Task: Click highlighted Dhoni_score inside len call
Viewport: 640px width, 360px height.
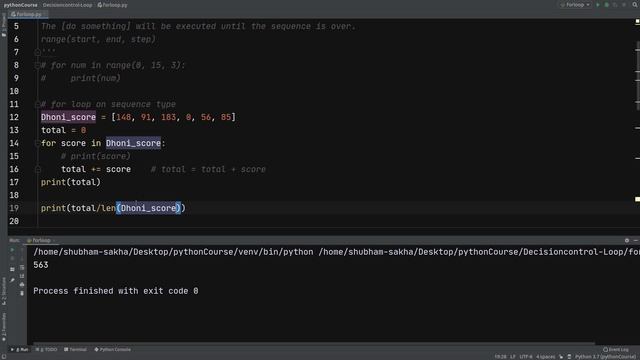Action: pyautogui.click(x=149, y=208)
